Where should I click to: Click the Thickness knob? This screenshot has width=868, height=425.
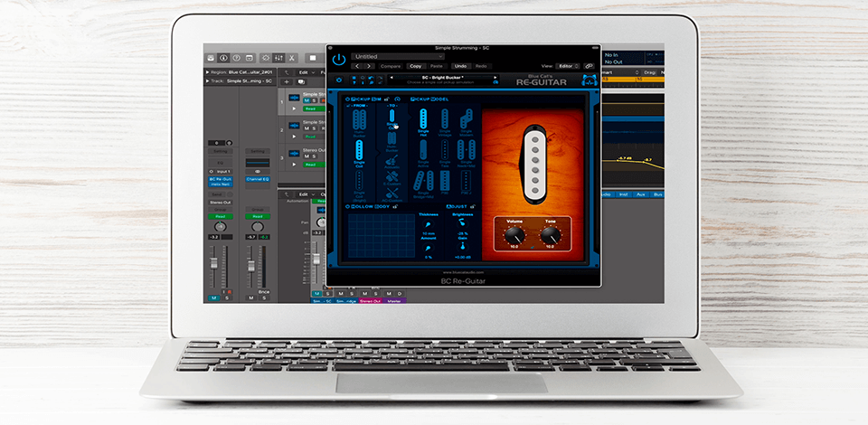pos(429,224)
